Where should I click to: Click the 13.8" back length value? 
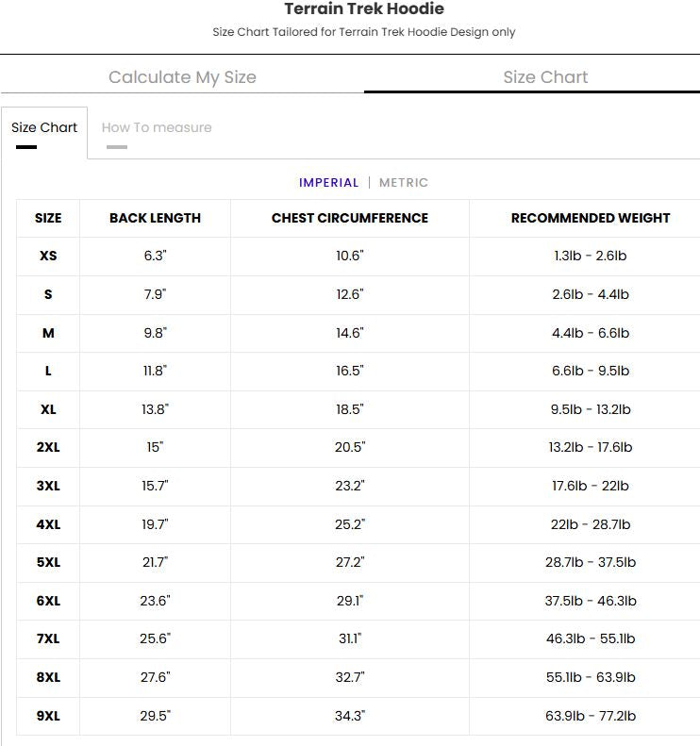click(155, 409)
